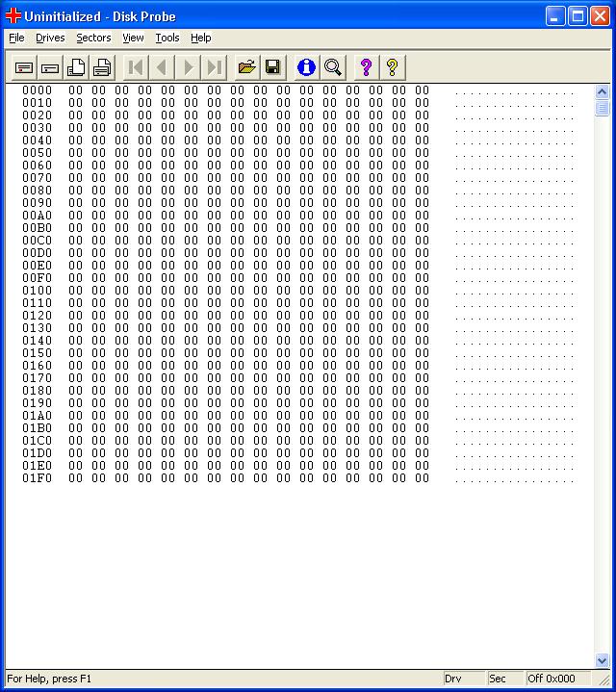Click the offset label 00F0
Image resolution: width=616 pixels, height=692 pixels.
(x=38, y=278)
